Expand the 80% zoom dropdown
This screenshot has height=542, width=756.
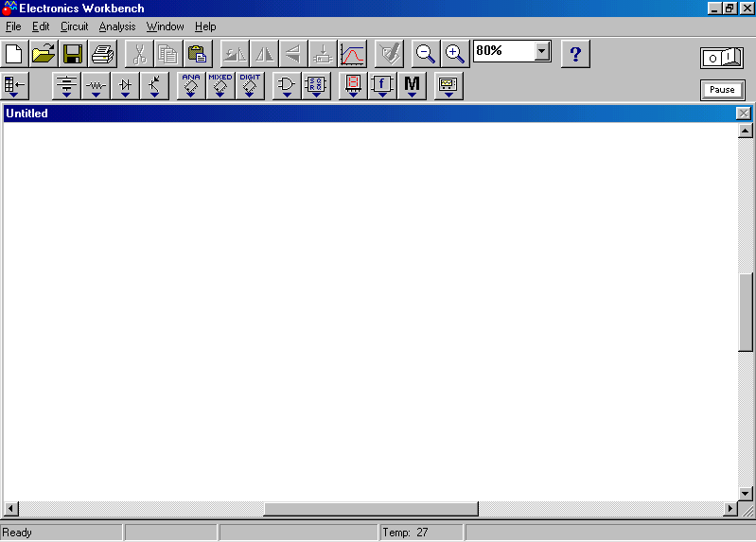542,51
